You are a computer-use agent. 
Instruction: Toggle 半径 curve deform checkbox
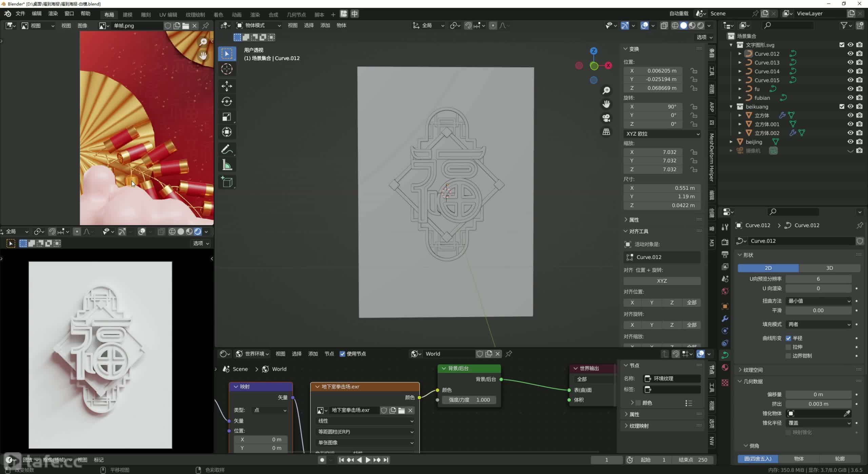point(788,338)
